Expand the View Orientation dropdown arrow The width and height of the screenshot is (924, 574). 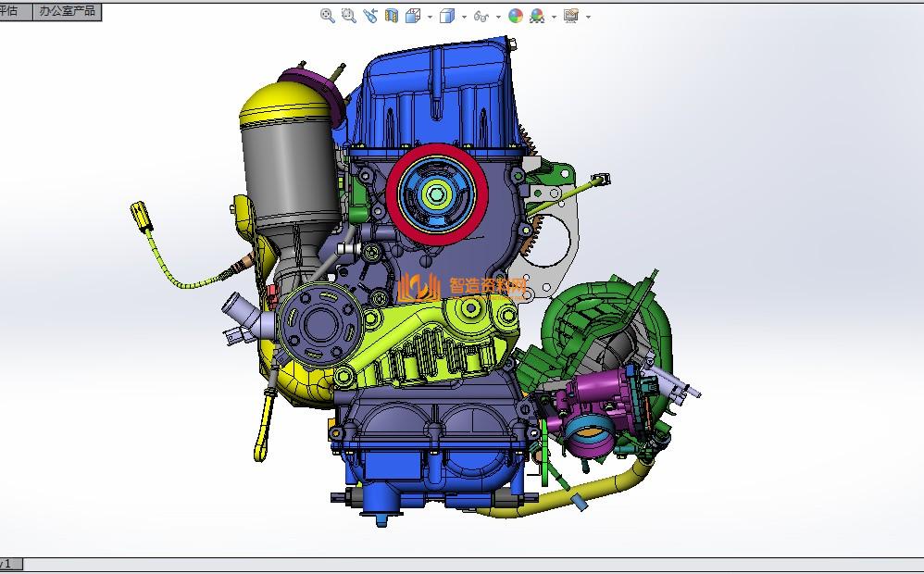pyautogui.click(x=430, y=17)
